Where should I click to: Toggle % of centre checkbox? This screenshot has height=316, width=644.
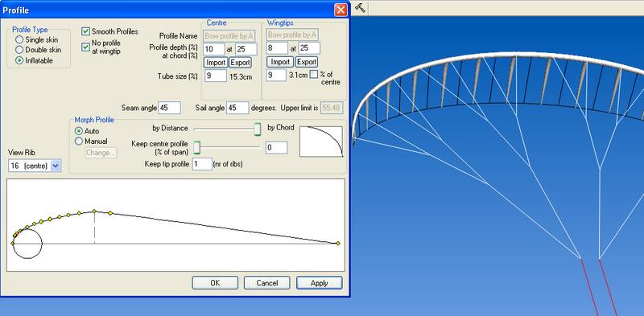(x=314, y=74)
